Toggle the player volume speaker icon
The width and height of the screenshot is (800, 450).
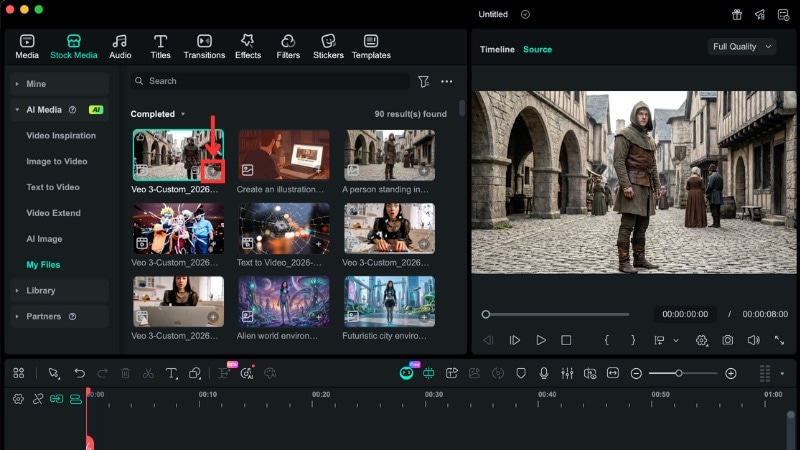[753, 341]
